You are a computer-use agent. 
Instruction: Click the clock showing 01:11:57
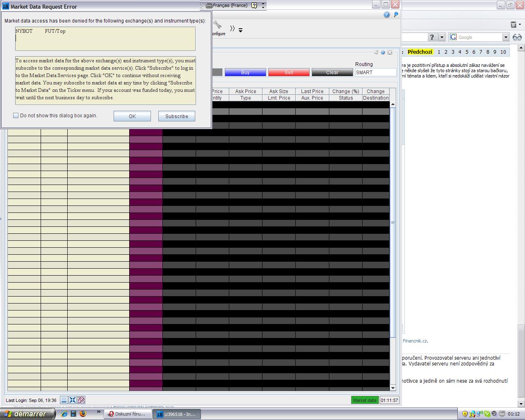tap(389, 400)
